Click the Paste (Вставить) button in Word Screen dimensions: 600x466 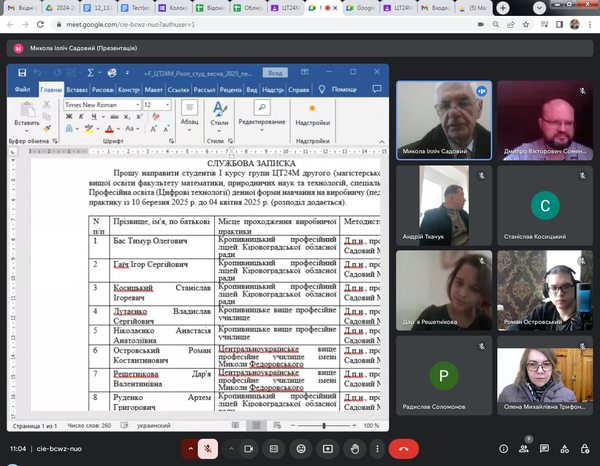pyautogui.click(x=27, y=113)
